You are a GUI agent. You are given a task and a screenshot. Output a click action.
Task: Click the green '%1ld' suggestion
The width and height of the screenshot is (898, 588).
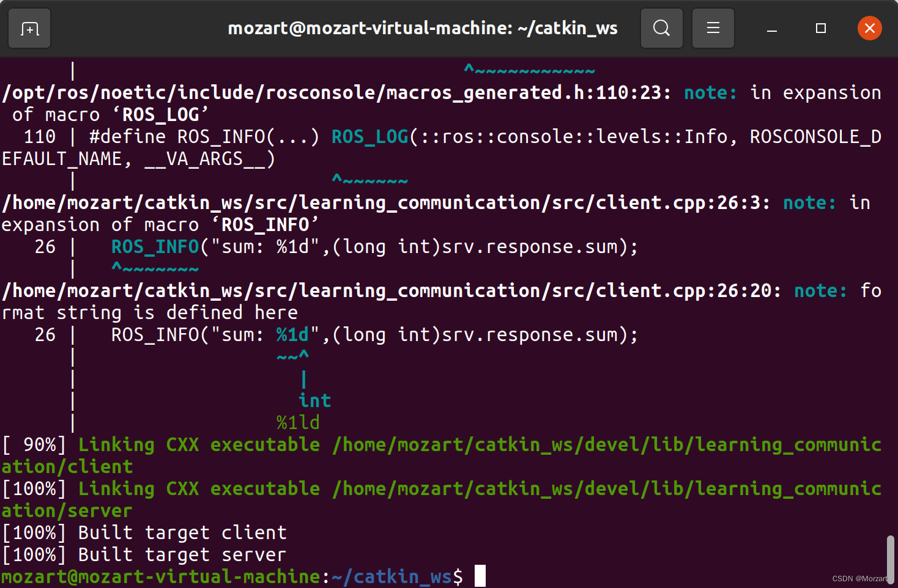(298, 423)
